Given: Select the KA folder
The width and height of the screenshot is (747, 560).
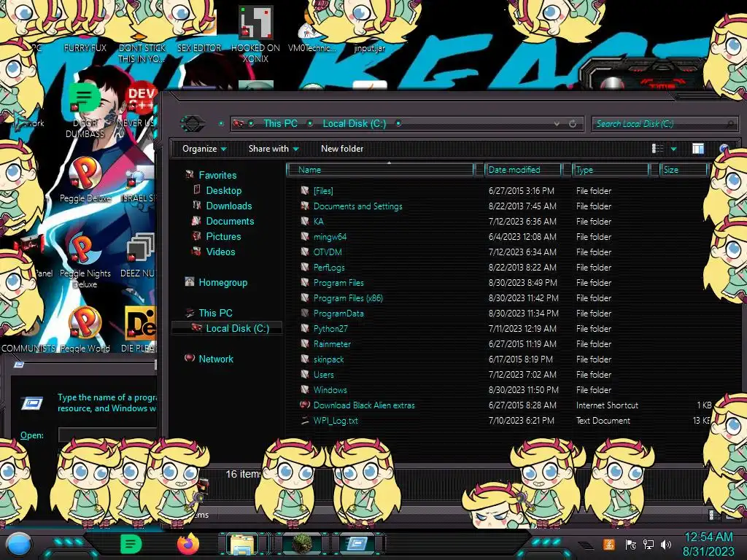Looking at the screenshot, I should (x=318, y=222).
